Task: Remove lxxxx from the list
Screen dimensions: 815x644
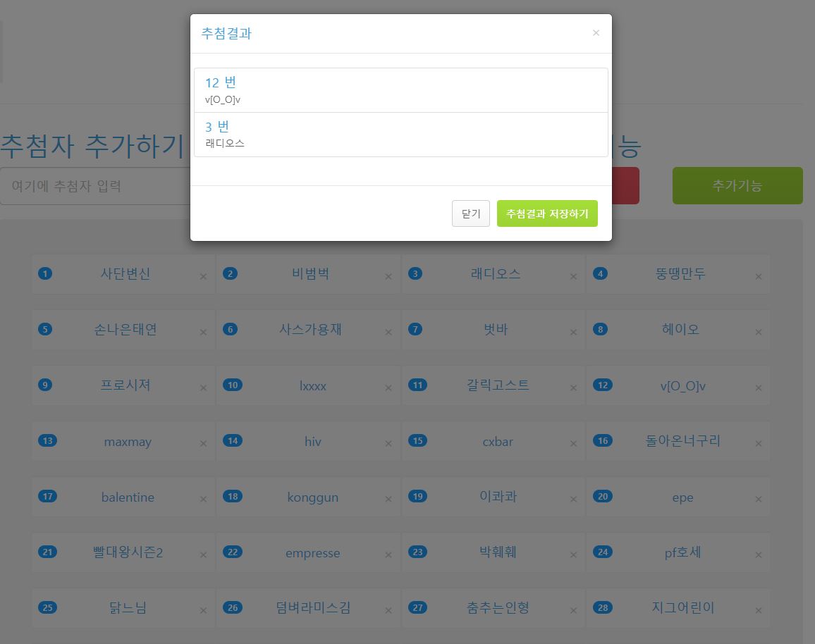Action: coord(388,388)
